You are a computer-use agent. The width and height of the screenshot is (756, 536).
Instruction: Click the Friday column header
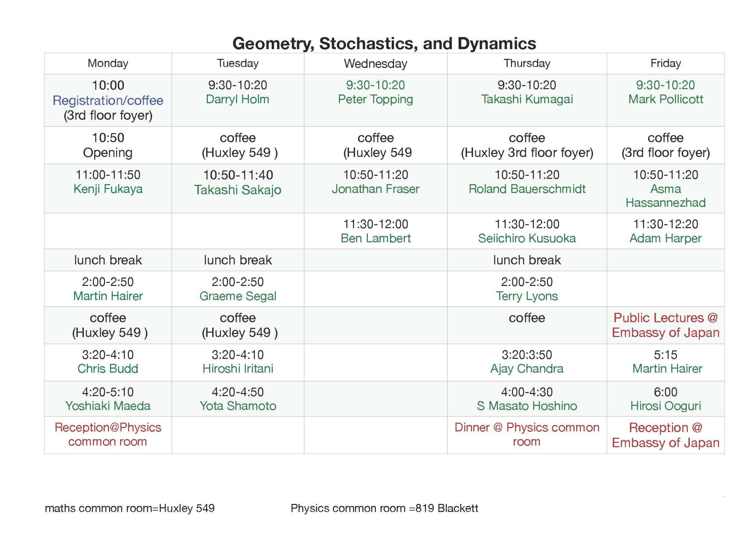coord(665,63)
